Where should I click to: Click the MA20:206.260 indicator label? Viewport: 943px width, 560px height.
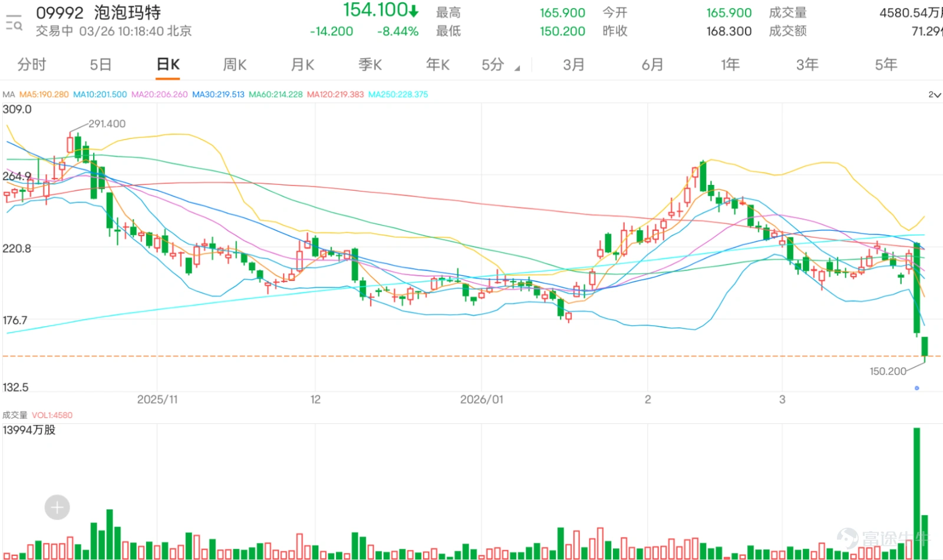pos(160,94)
